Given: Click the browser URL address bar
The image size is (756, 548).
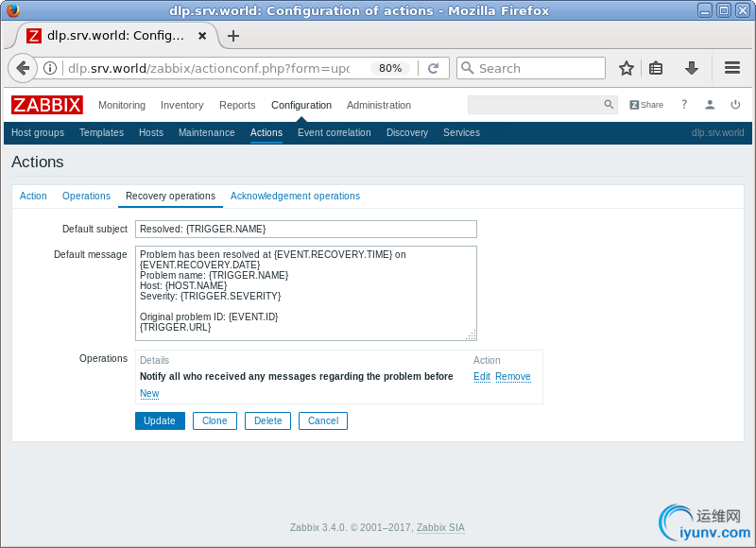Looking at the screenshot, I should [x=209, y=68].
